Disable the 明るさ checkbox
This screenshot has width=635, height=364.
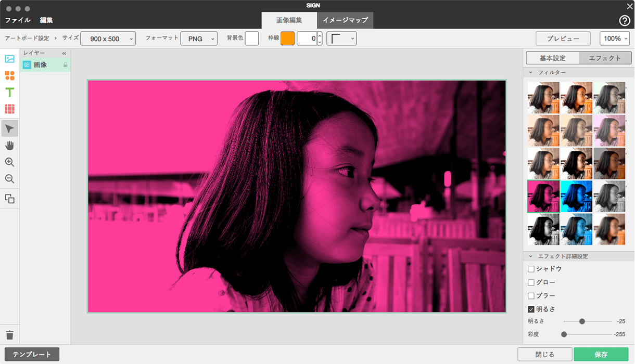(x=531, y=308)
